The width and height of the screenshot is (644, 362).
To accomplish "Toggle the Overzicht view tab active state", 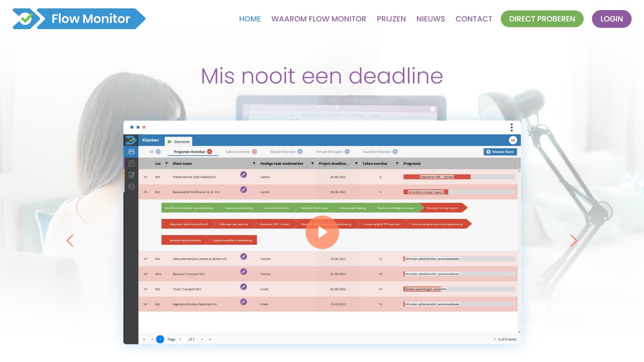I will tap(179, 141).
